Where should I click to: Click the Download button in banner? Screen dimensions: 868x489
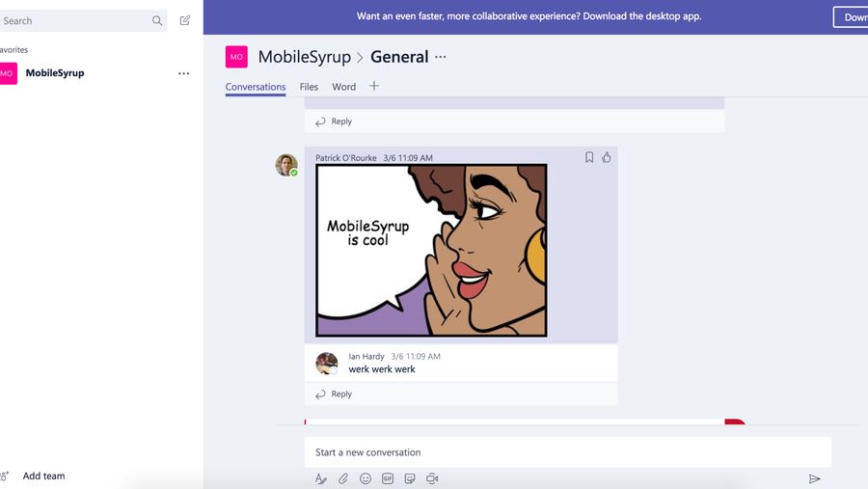[851, 17]
